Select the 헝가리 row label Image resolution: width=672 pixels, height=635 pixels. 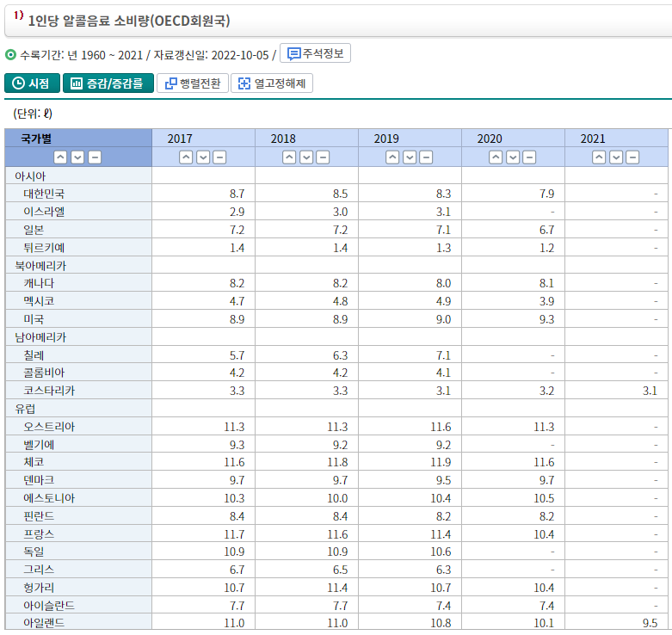point(39,588)
